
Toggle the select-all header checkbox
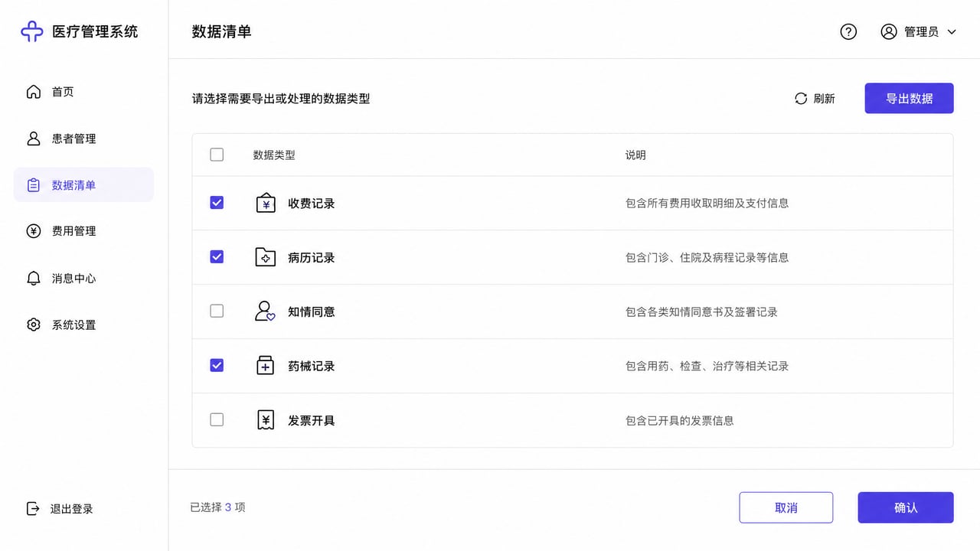pos(217,155)
